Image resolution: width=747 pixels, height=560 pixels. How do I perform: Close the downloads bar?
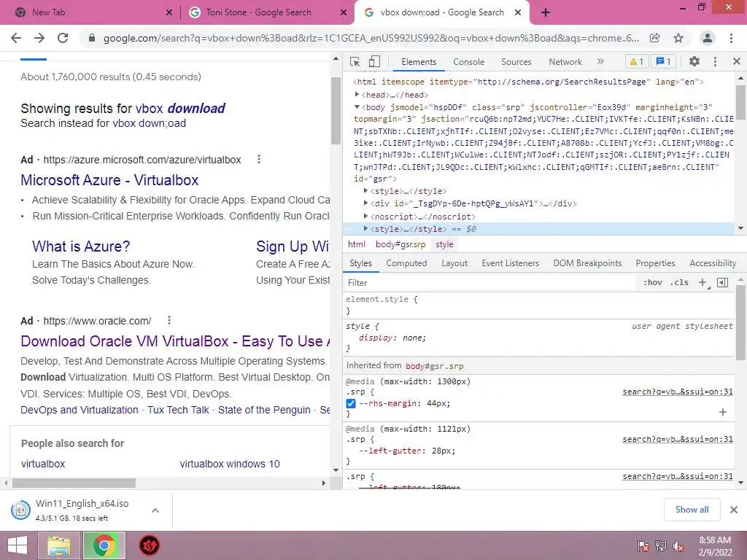[734, 510]
